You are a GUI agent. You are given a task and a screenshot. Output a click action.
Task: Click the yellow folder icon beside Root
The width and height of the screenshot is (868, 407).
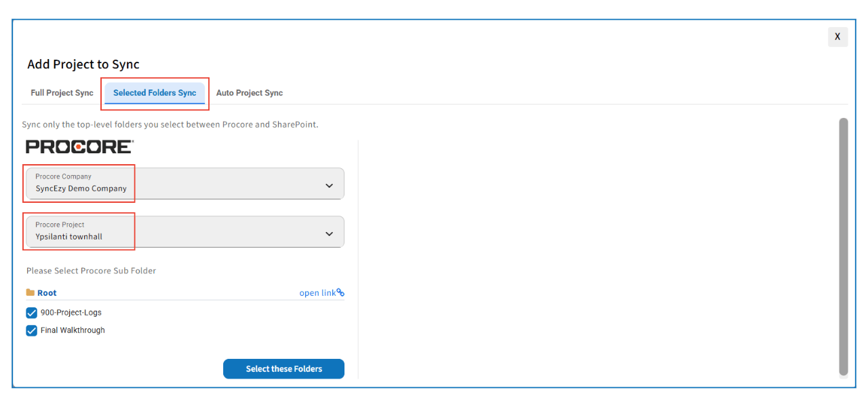click(x=31, y=292)
